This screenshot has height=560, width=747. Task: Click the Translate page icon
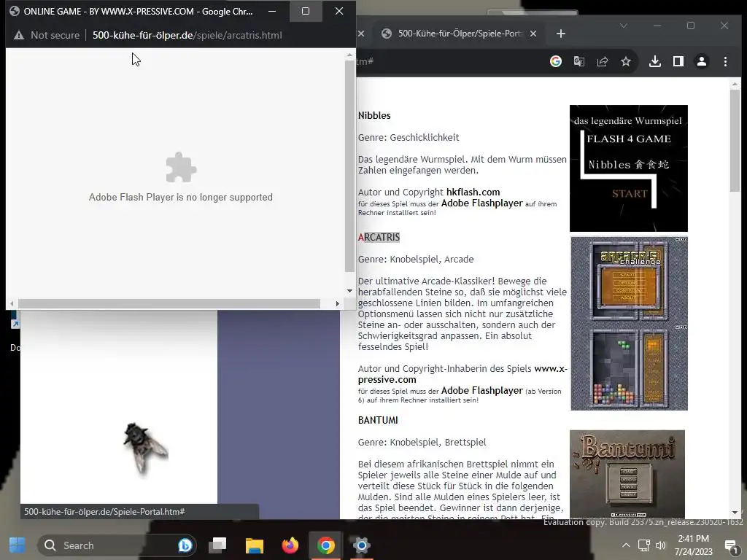coord(578,61)
